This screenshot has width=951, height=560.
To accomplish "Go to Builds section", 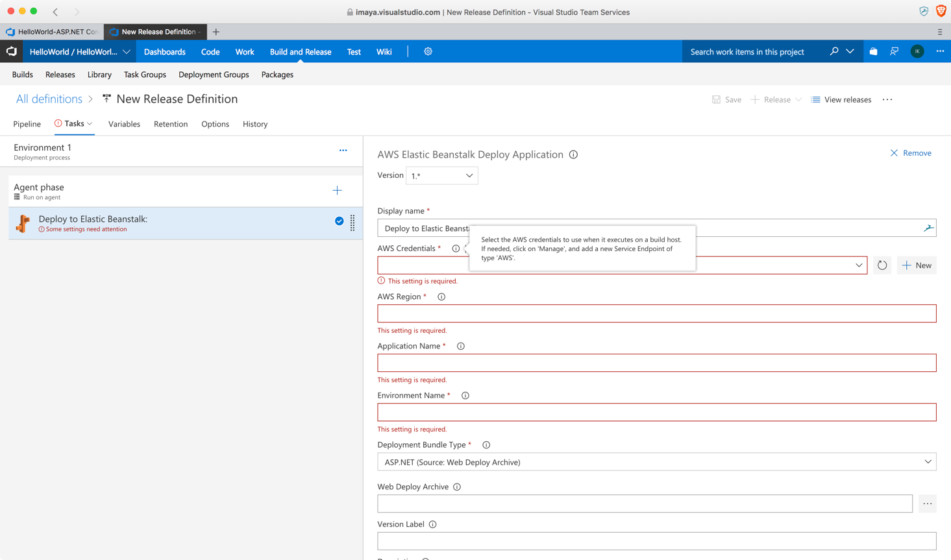I will click(x=23, y=75).
